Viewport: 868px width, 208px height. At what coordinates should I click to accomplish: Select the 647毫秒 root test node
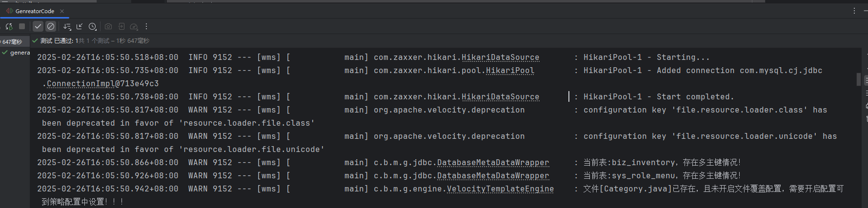pyautogui.click(x=12, y=42)
